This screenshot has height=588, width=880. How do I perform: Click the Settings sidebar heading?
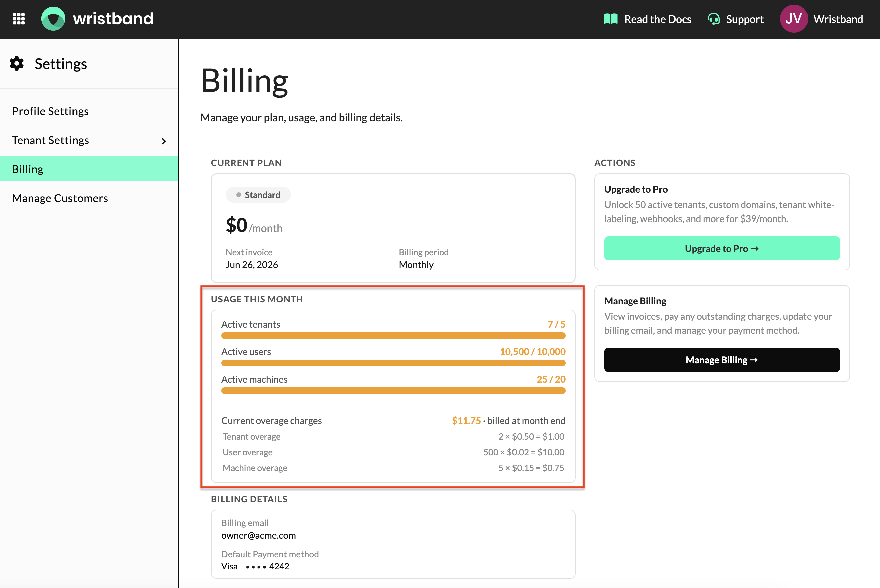point(61,64)
